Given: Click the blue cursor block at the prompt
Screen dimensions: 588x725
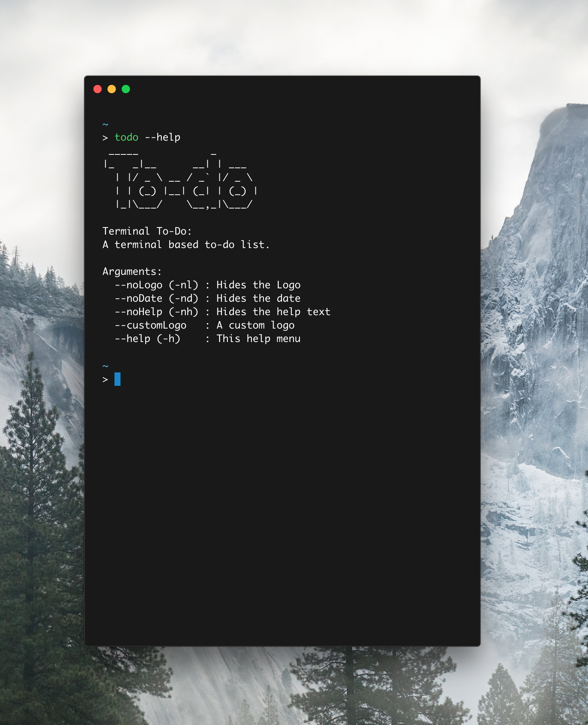Looking at the screenshot, I should (x=117, y=379).
